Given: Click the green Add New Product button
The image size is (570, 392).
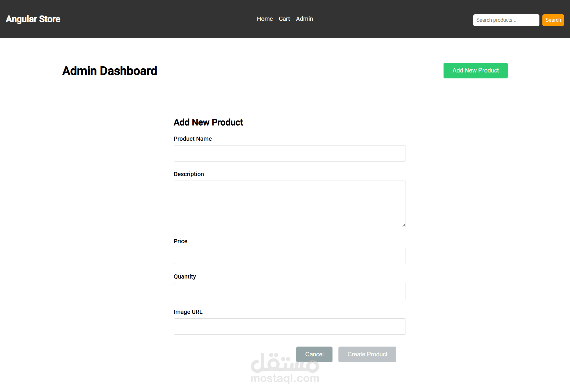Looking at the screenshot, I should point(475,70).
